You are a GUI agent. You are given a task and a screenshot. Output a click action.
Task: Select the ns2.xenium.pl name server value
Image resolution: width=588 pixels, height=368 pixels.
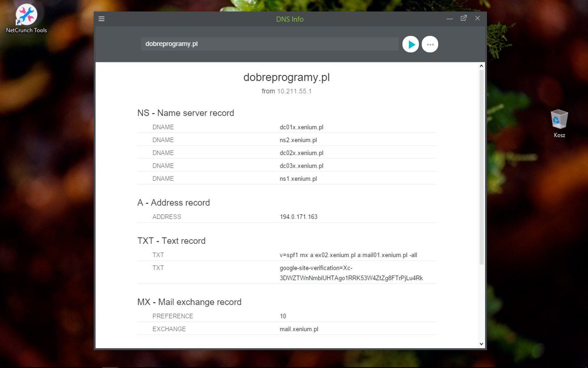pyautogui.click(x=298, y=140)
